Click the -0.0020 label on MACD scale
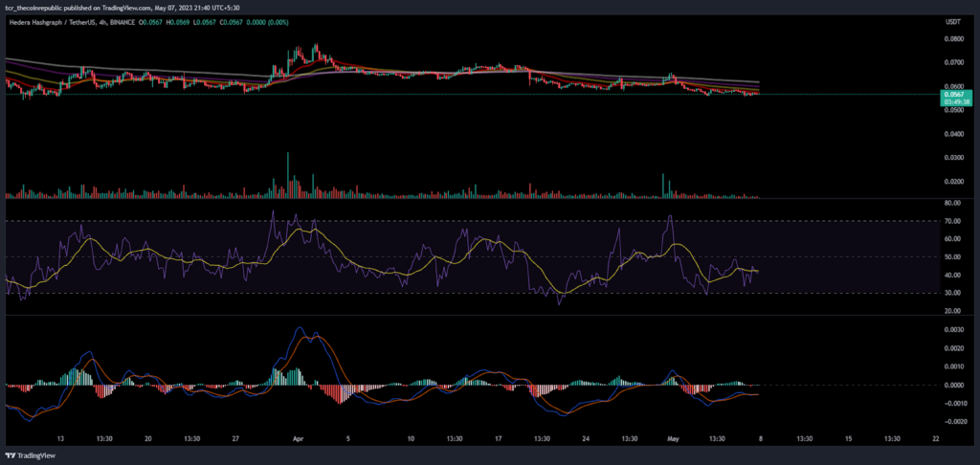This screenshot has width=980, height=465. (952, 422)
